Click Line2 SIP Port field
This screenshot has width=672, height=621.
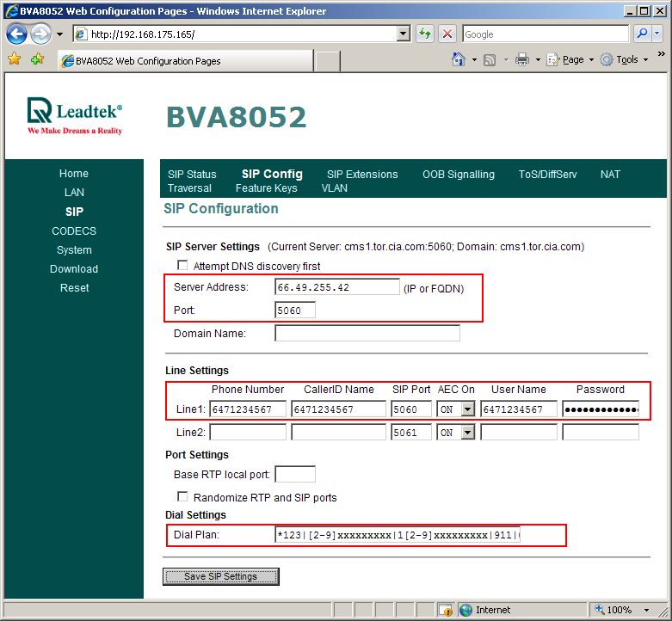coord(411,432)
